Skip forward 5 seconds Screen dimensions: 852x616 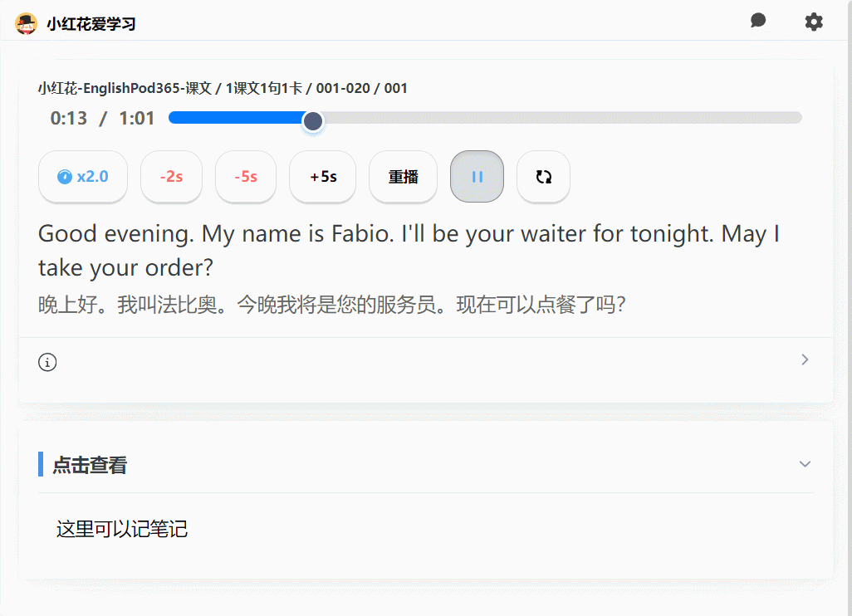pos(322,176)
